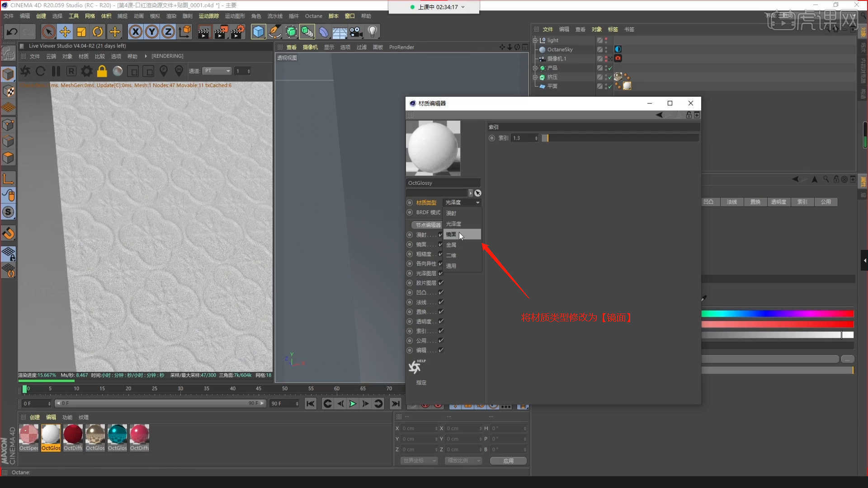The height and width of the screenshot is (488, 868).
Task: Open the 运动跟踪 menu
Action: click(x=208, y=16)
